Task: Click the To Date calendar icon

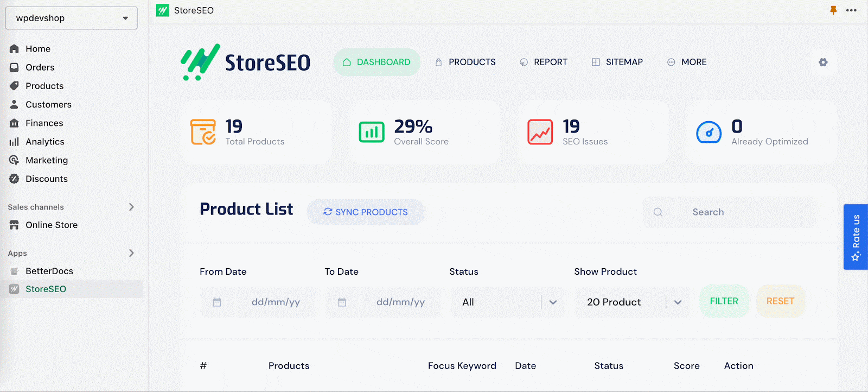Action: tap(342, 302)
